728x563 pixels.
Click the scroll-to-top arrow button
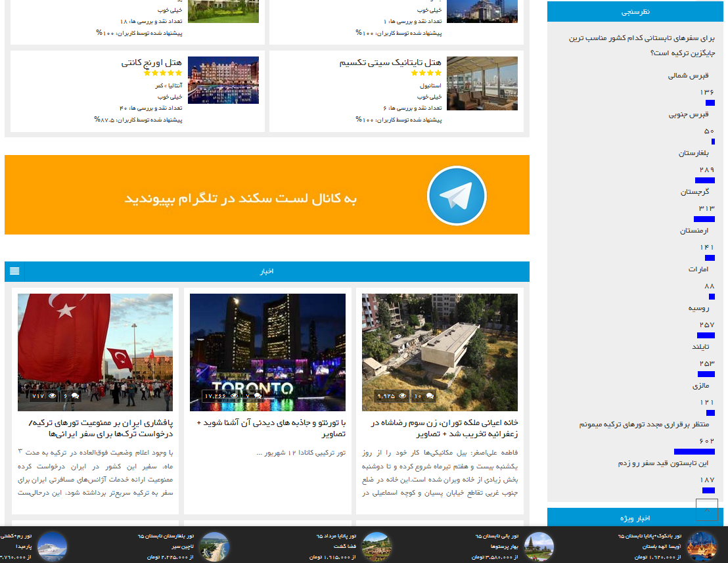pos(707,510)
